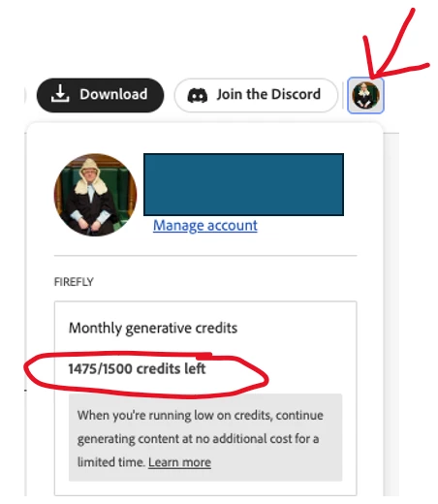Screen dimensions: 438x504
Task: Click the Join the Discord button
Action: point(256,95)
